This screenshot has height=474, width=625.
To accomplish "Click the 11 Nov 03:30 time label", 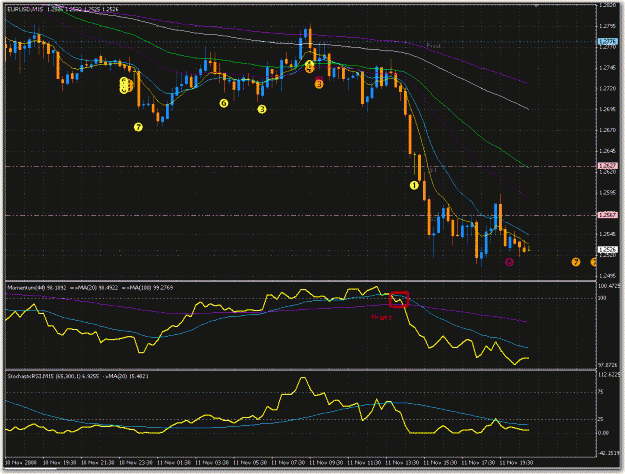I will click(x=212, y=462).
